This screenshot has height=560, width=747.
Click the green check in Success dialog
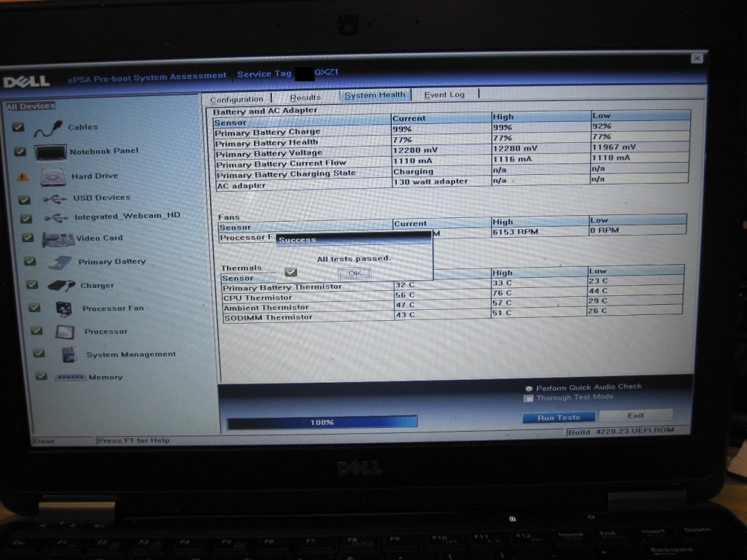(x=290, y=272)
